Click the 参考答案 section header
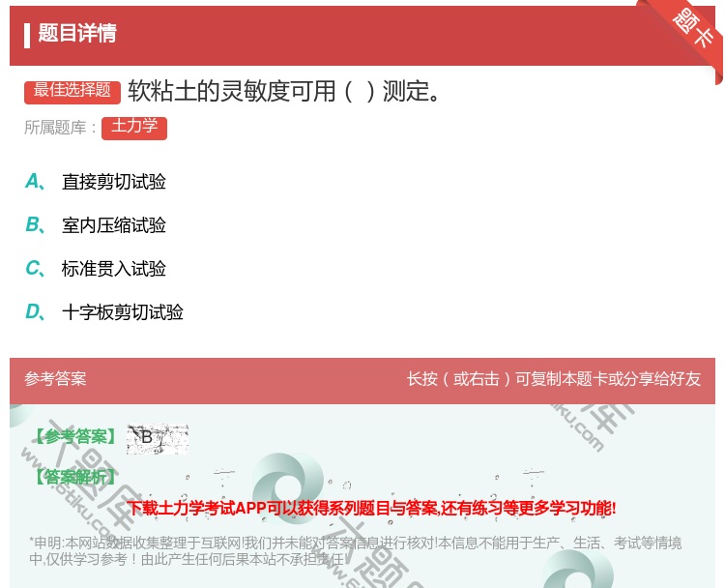725x588 pixels. click(x=55, y=379)
